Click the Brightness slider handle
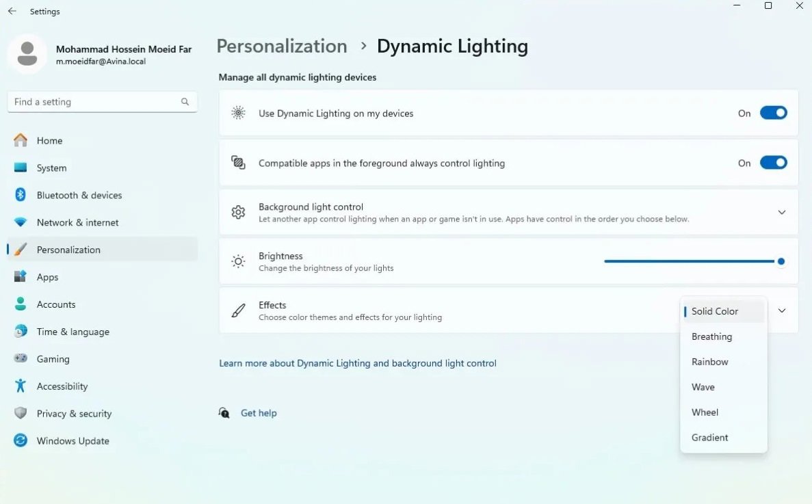 coord(781,261)
